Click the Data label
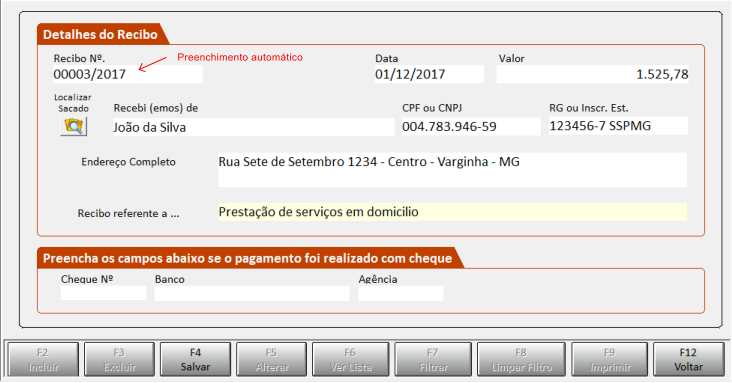 point(387,59)
